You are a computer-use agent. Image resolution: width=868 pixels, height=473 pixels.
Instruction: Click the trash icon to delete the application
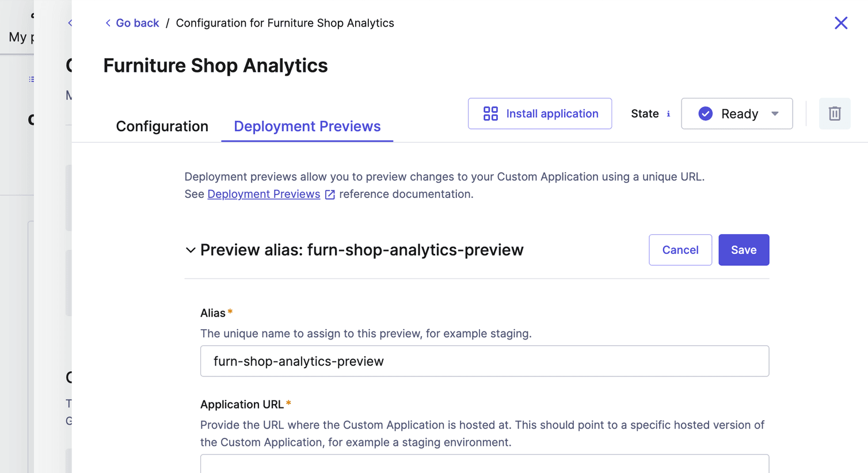click(835, 113)
